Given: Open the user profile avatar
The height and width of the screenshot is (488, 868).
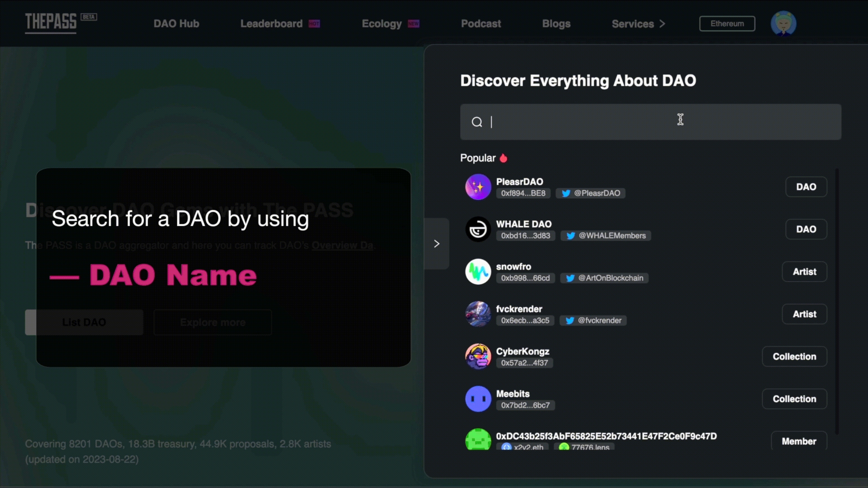Looking at the screenshot, I should coord(783,23).
